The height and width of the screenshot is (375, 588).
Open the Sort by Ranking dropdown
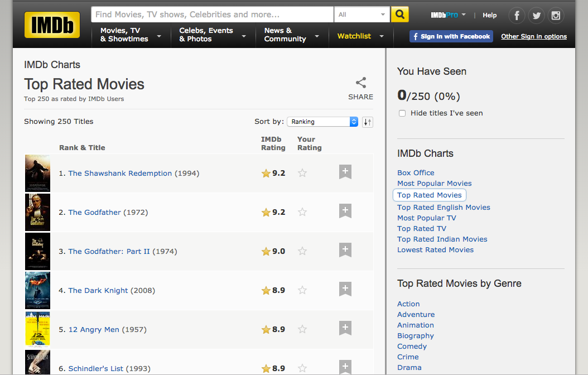click(x=322, y=122)
